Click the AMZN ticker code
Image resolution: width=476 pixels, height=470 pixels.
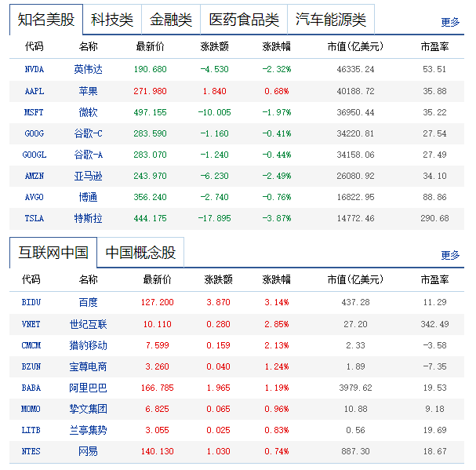(35, 176)
